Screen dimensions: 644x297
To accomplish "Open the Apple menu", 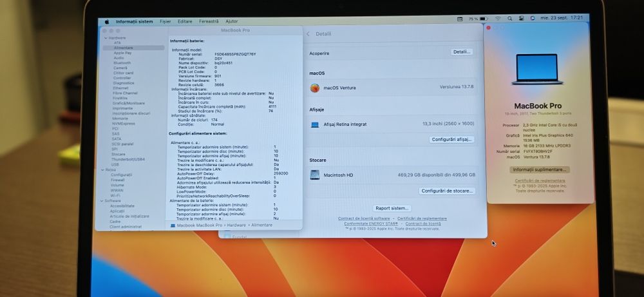I will [x=107, y=21].
